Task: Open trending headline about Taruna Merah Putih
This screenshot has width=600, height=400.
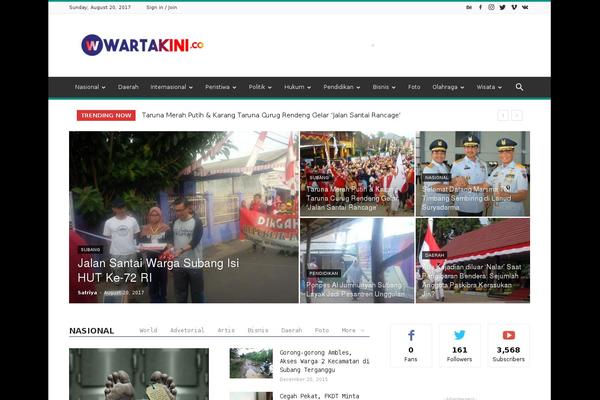Action: [271, 115]
